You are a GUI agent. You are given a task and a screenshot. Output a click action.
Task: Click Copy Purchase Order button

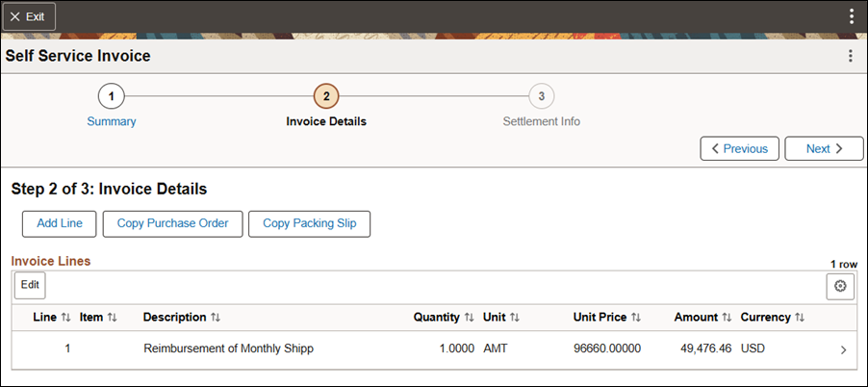coord(172,223)
